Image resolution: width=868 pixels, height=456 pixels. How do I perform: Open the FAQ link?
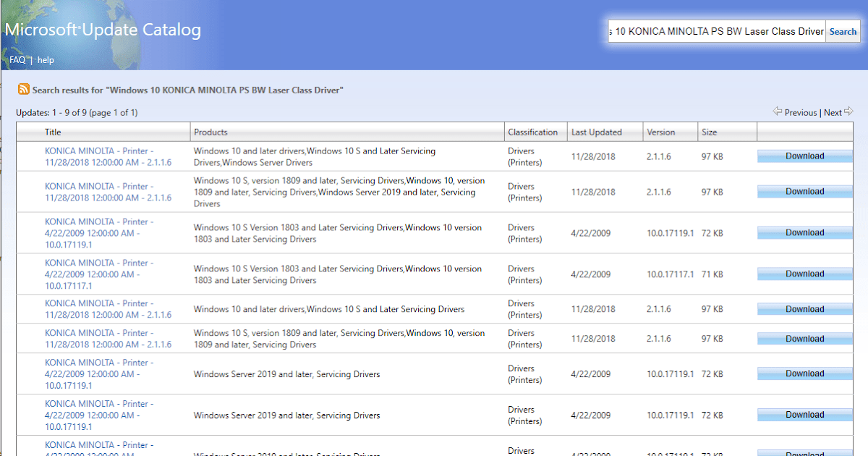point(17,60)
